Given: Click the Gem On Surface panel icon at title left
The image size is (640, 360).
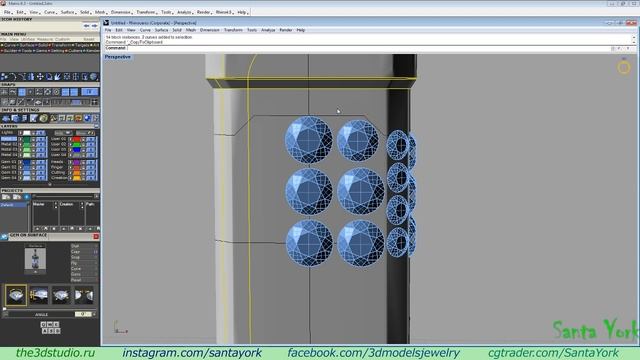Looking at the screenshot, I should pyautogui.click(x=4, y=236).
